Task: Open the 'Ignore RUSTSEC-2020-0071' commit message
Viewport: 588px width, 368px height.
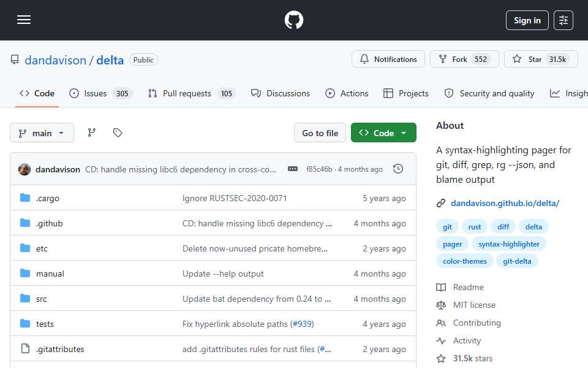Action: coord(235,198)
